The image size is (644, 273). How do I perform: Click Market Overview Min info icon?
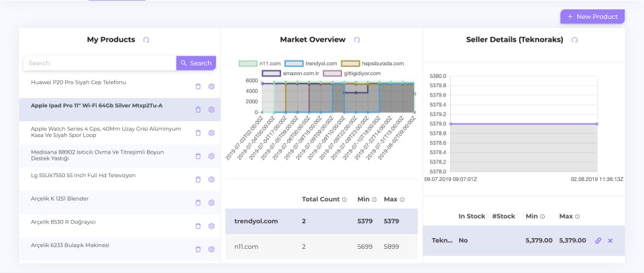click(374, 199)
